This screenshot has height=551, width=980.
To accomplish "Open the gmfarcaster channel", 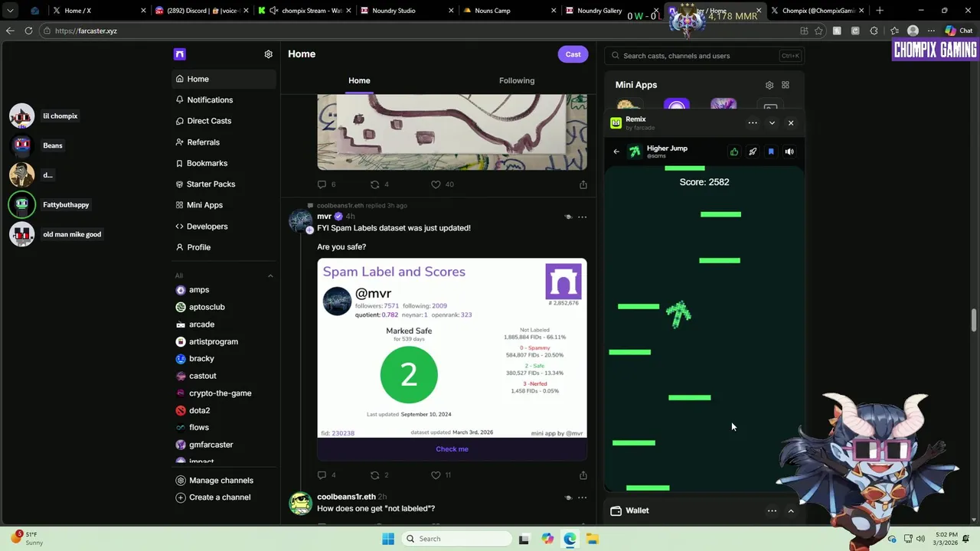I will click(204, 445).
